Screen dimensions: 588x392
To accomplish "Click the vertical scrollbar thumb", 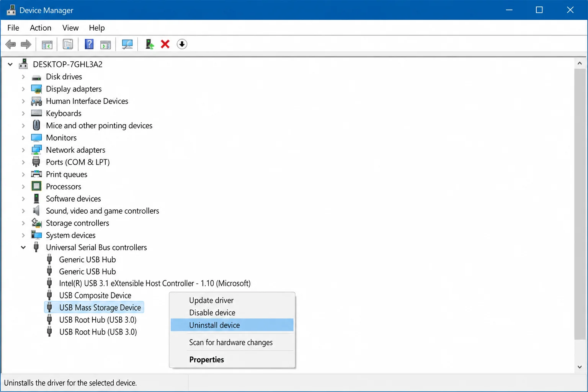I will click(x=580, y=204).
